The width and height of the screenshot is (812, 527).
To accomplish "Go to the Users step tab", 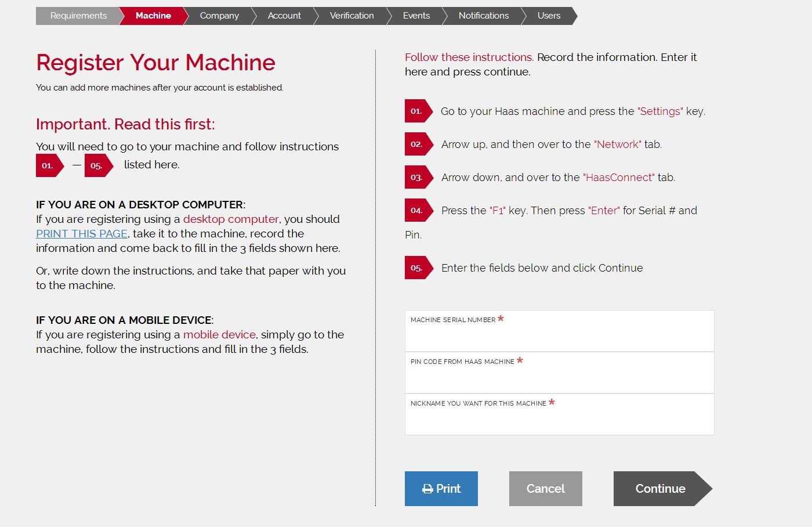I will [549, 16].
